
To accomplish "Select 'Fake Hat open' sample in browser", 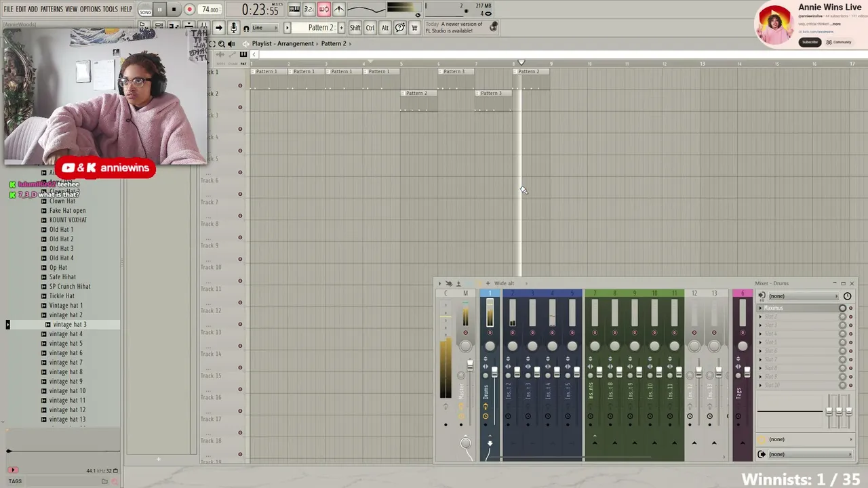I will (68, 211).
